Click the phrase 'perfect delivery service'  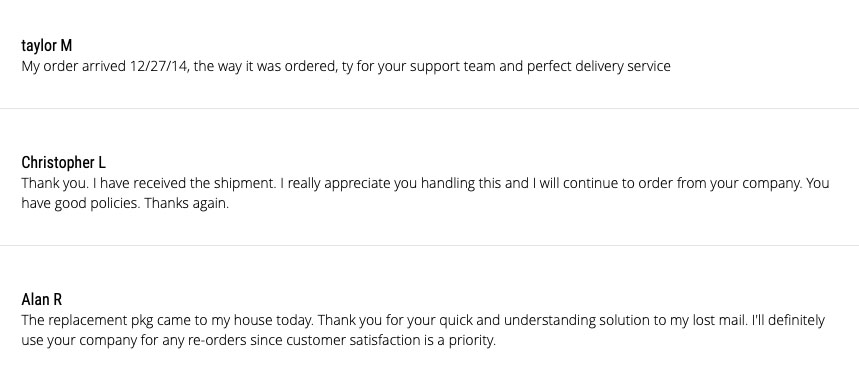click(x=599, y=66)
